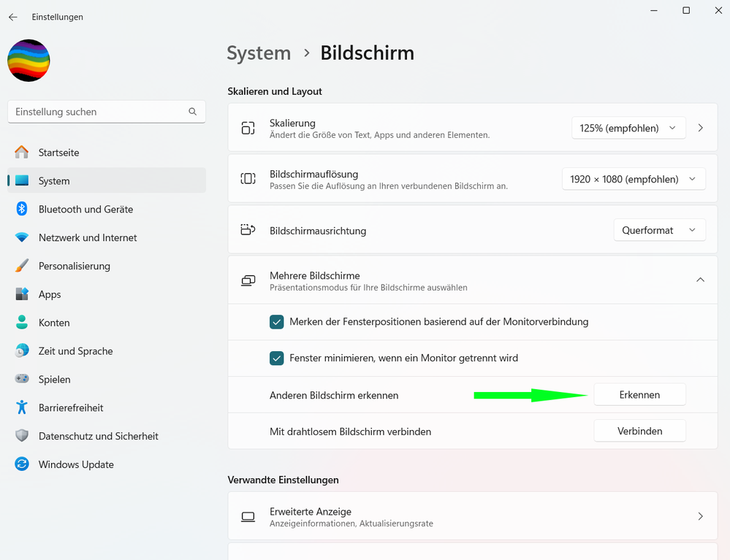Click the rainbow user profile picture
This screenshot has width=730, height=560.
coord(28,61)
